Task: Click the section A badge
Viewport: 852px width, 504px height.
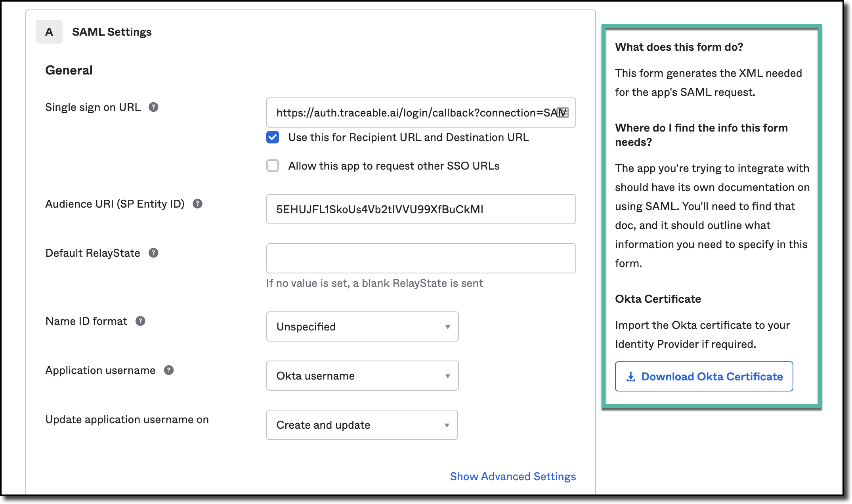Action: click(49, 32)
